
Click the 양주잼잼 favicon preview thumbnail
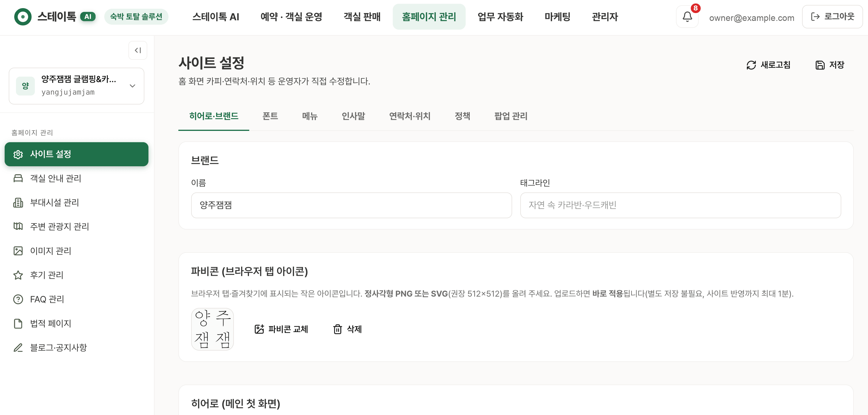pyautogui.click(x=212, y=329)
